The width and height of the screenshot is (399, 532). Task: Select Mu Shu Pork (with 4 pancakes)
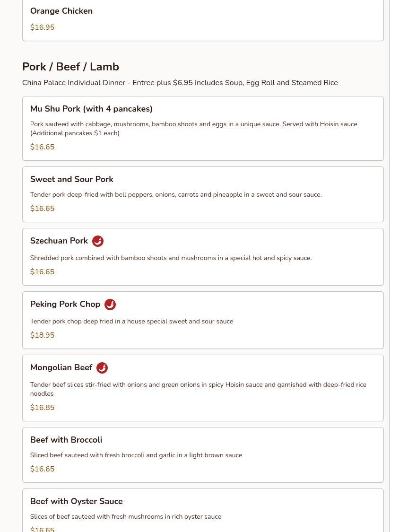click(91, 109)
